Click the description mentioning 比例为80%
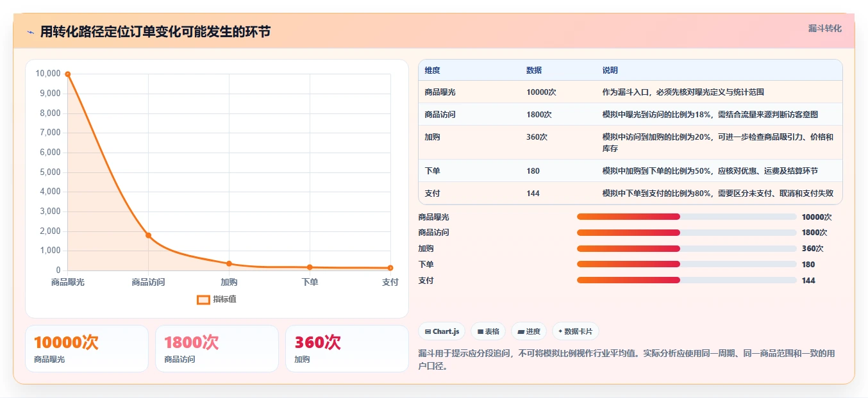868x398 pixels. click(718, 194)
